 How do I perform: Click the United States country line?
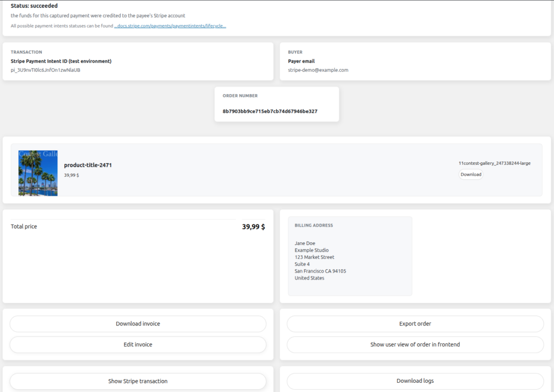pos(309,278)
